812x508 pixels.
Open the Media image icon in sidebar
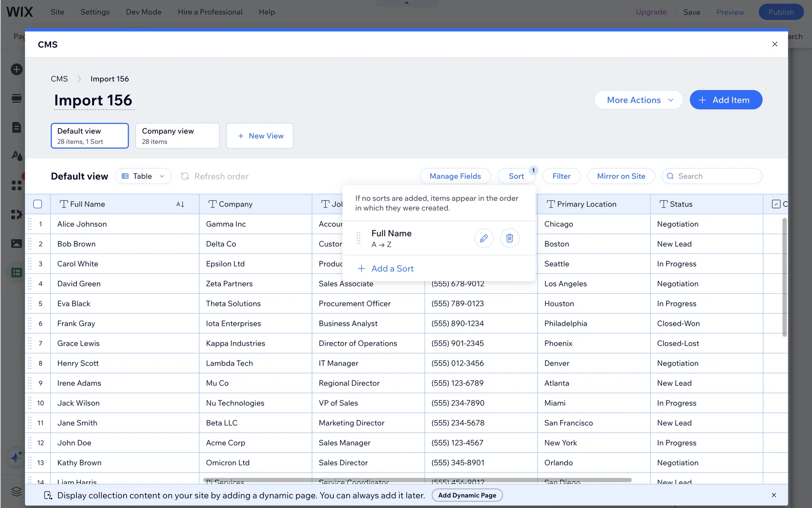(x=16, y=243)
